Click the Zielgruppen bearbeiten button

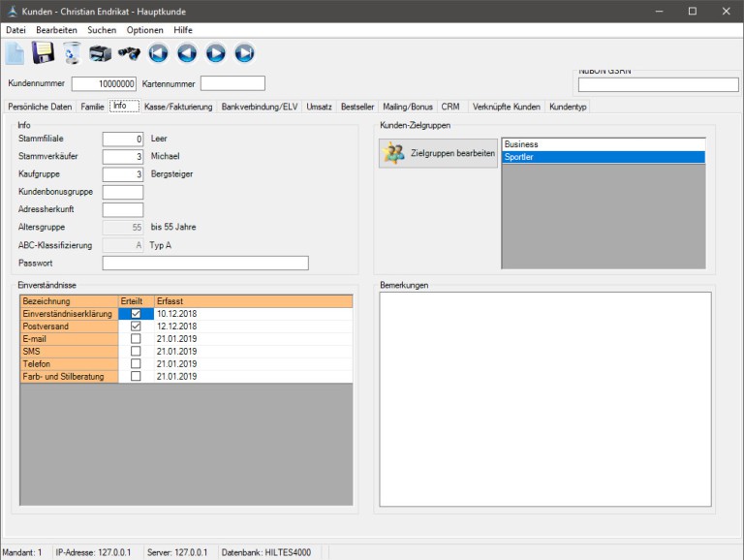click(x=438, y=153)
